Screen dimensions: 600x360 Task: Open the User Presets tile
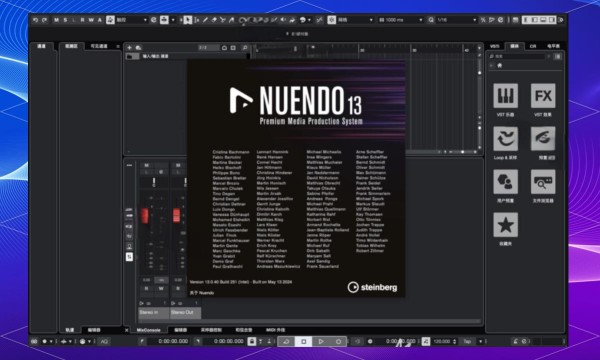(505, 182)
